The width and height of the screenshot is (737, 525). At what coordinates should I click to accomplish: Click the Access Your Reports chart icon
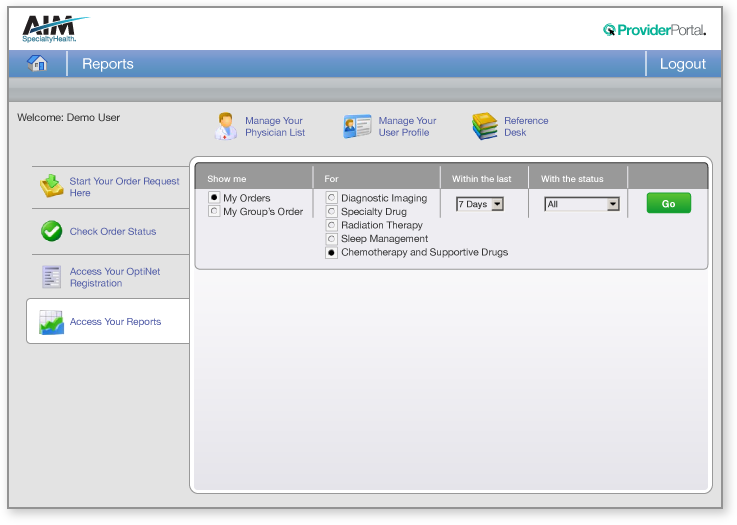(x=52, y=322)
